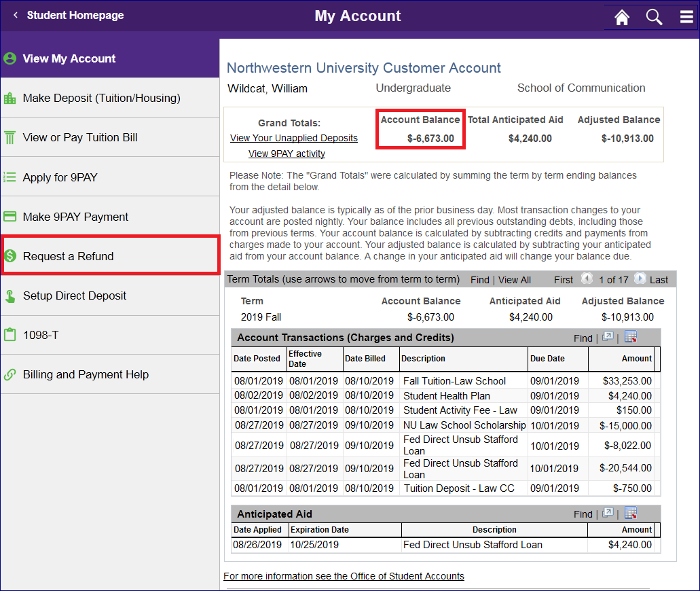Click the dollar icon beside Request a Refund
The width and height of the screenshot is (700, 591).
click(10, 255)
